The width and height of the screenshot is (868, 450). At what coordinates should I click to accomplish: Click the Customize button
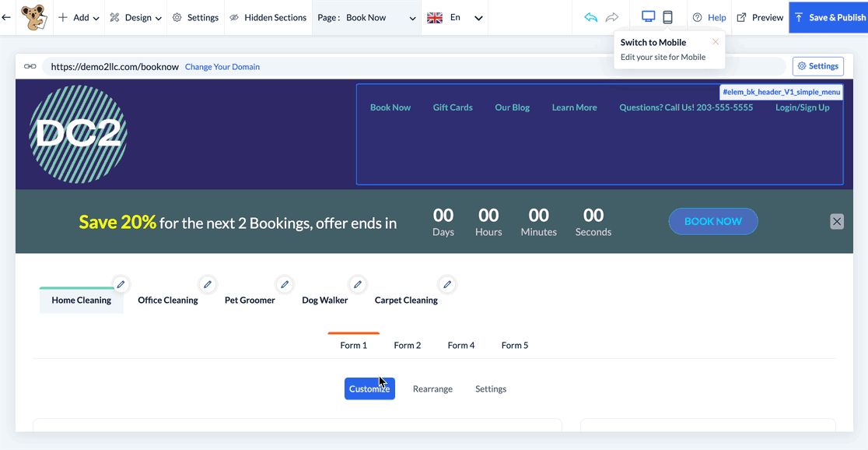pos(369,388)
